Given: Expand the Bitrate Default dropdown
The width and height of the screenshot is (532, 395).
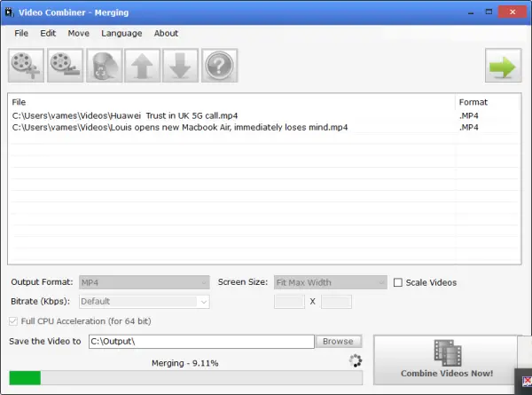Looking at the screenshot, I should pos(145,302).
